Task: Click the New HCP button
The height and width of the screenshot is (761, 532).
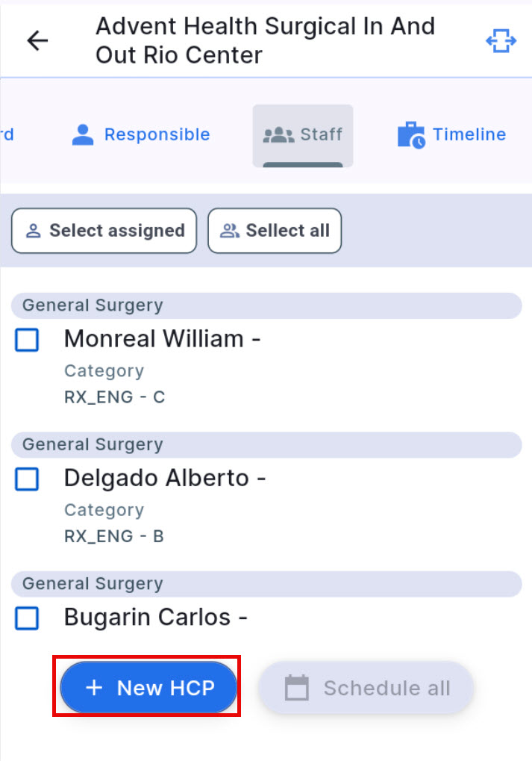Action: point(147,688)
